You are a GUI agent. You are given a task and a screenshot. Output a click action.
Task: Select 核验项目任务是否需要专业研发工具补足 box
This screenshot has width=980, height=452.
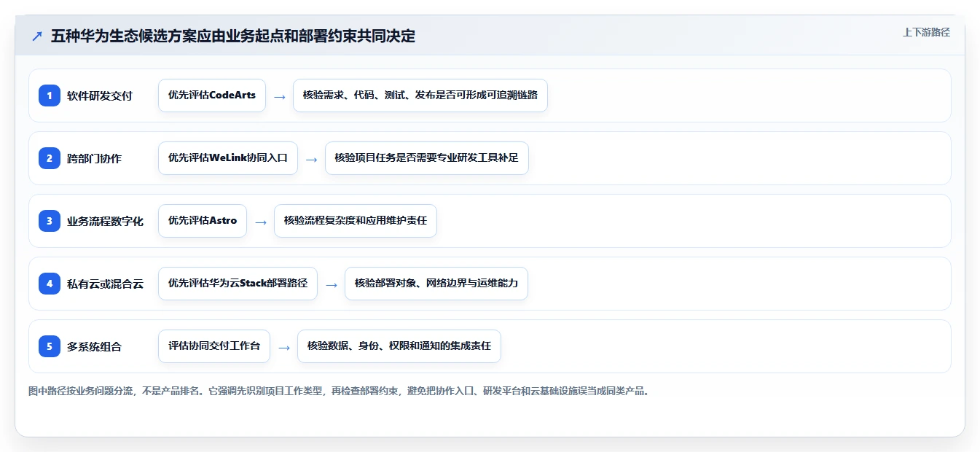coord(426,157)
